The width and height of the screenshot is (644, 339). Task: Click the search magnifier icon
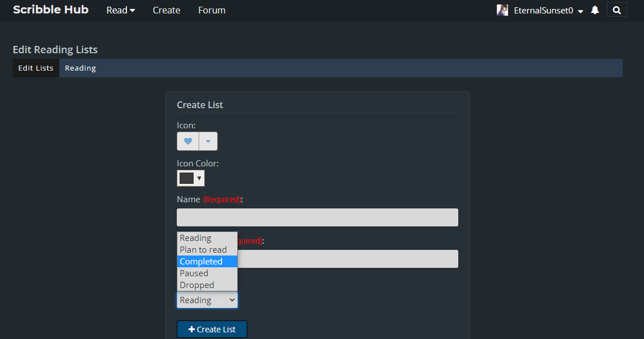tap(617, 10)
